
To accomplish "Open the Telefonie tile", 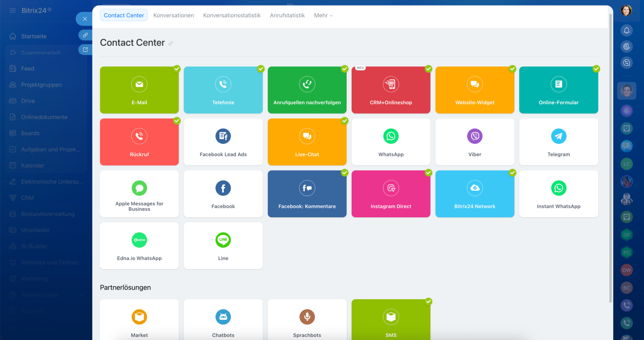I will click(223, 90).
